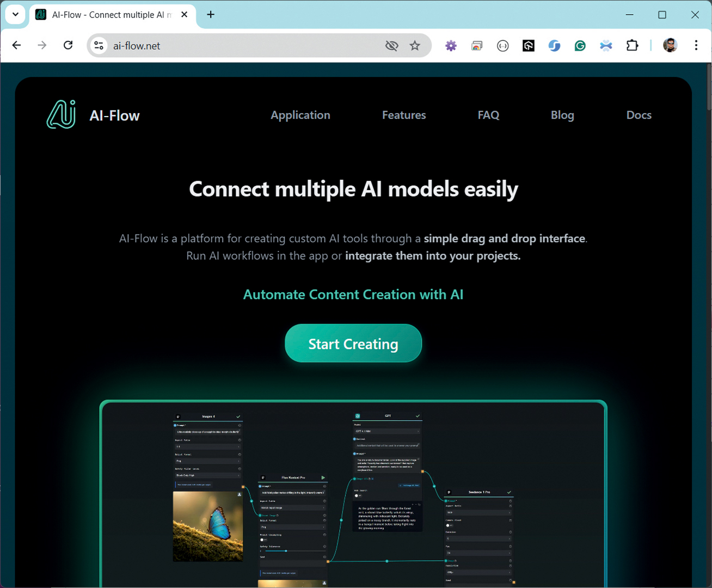
Task: Click the Start Creating button
Action: tap(353, 344)
